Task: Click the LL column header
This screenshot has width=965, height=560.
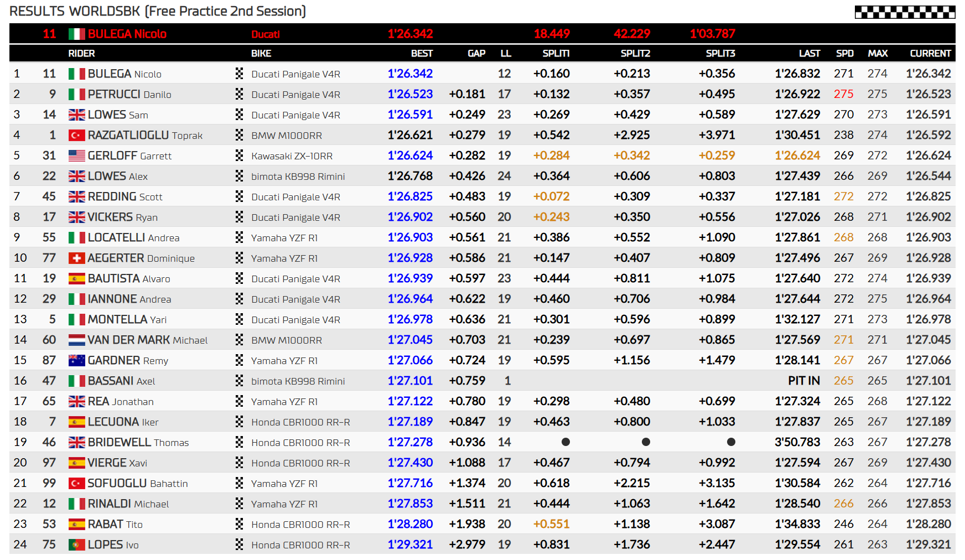Action: [506, 54]
